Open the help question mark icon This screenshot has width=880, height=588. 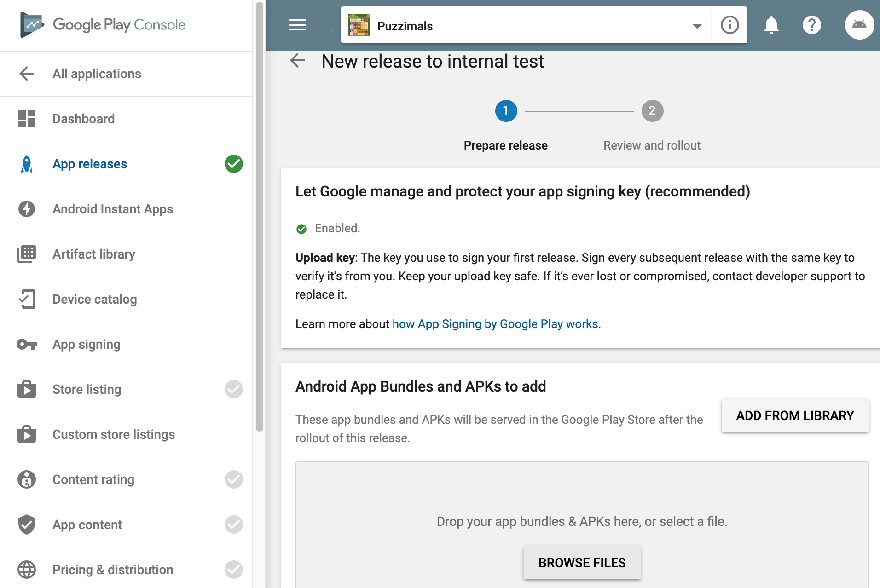[811, 25]
